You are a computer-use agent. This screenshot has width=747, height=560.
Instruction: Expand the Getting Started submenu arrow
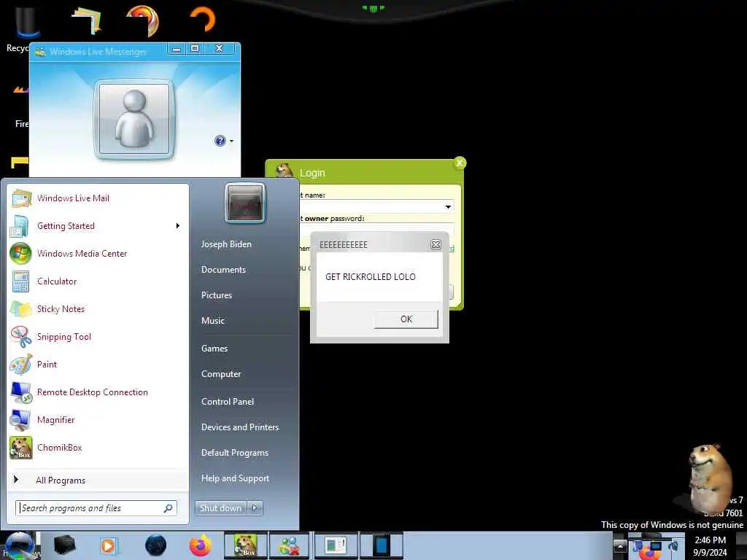pyautogui.click(x=178, y=226)
